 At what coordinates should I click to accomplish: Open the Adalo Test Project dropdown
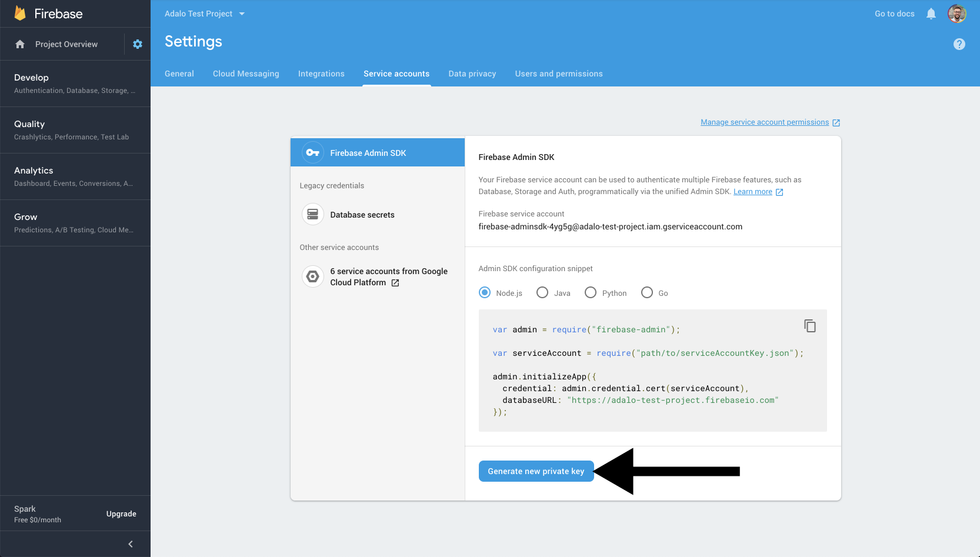pos(204,14)
